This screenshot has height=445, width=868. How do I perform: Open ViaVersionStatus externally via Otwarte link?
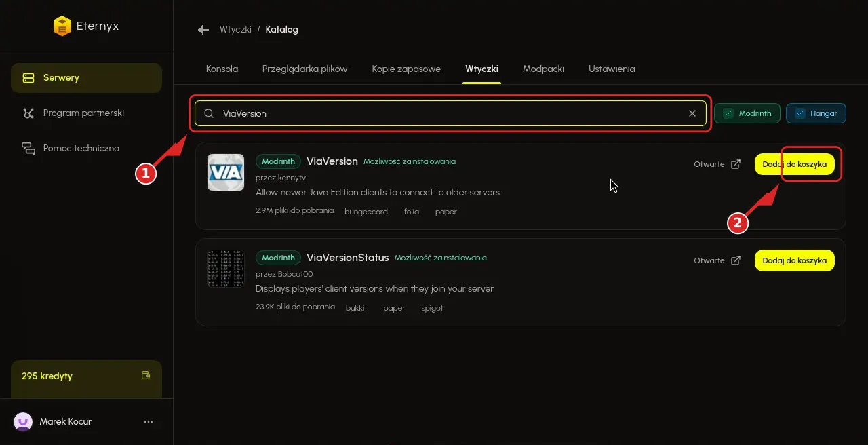717,260
